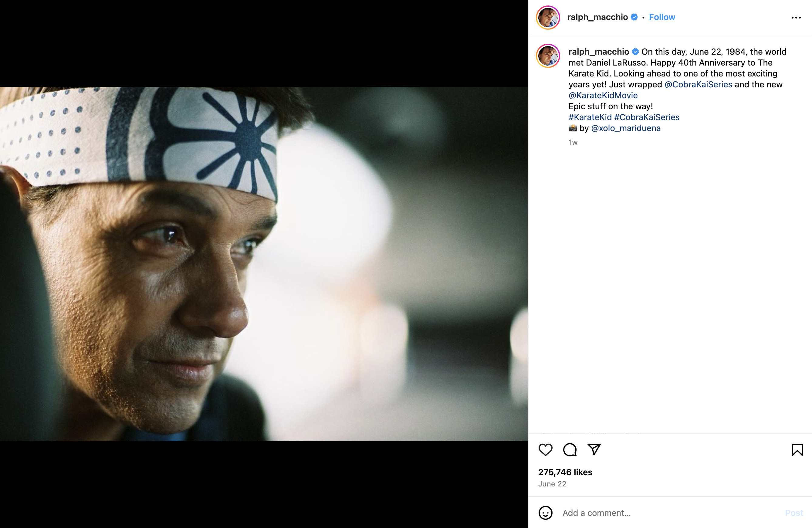Viewport: 812px width, 528px height.
Task: Open the @KarateKidMovie mention
Action: pyautogui.click(x=603, y=96)
